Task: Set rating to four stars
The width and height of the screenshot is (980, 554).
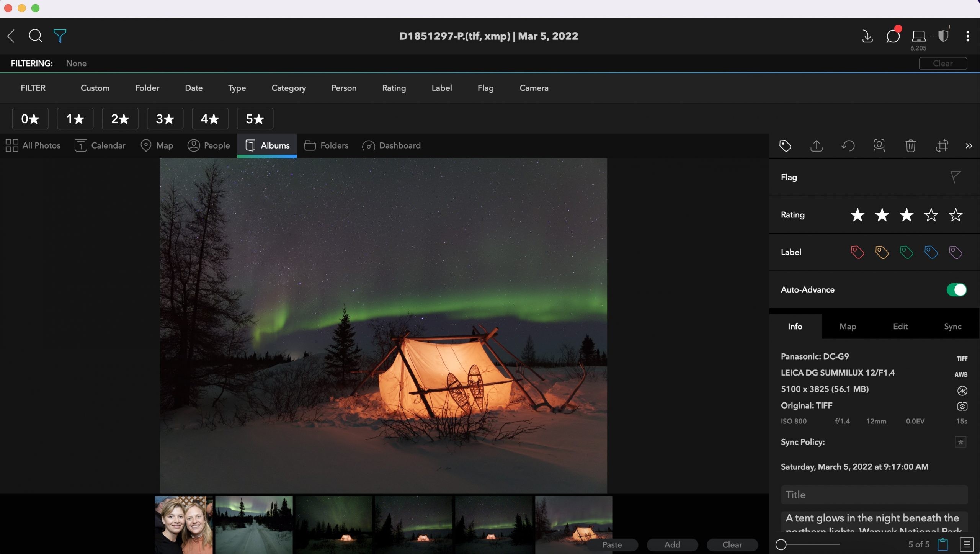Action: click(931, 215)
